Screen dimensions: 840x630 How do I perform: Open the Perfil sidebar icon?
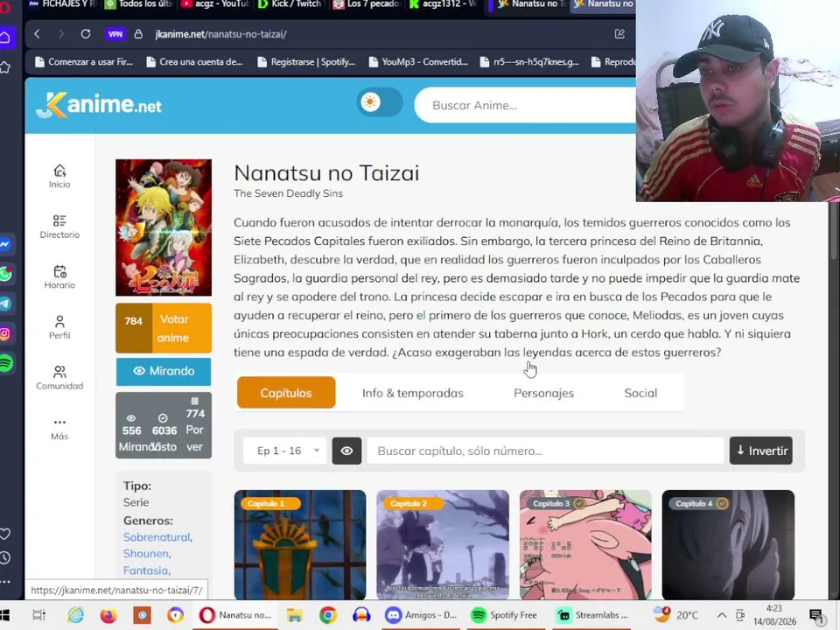coord(59,327)
